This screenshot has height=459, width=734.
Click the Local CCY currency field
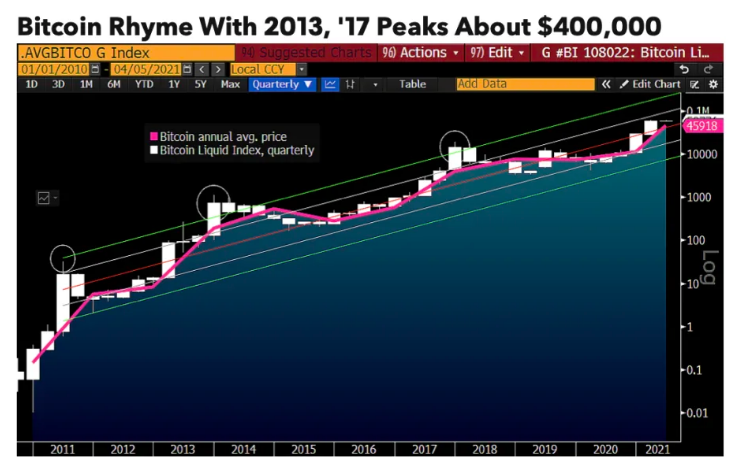coord(263,69)
